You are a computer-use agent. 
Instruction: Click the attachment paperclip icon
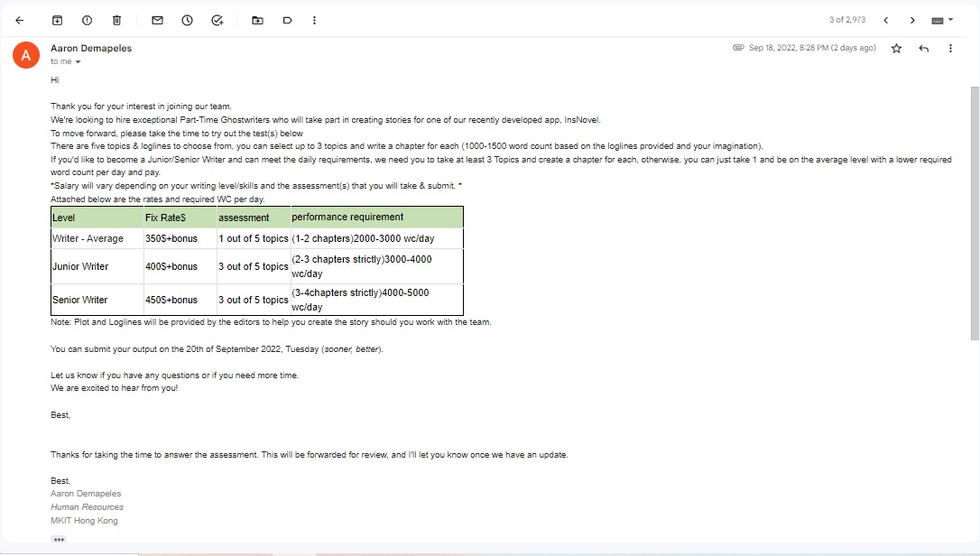[x=738, y=48]
